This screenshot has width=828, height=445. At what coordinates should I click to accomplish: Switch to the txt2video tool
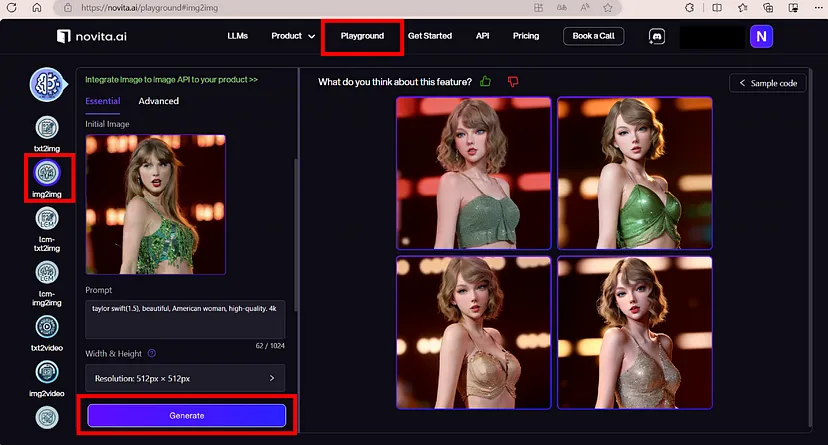pyautogui.click(x=47, y=327)
